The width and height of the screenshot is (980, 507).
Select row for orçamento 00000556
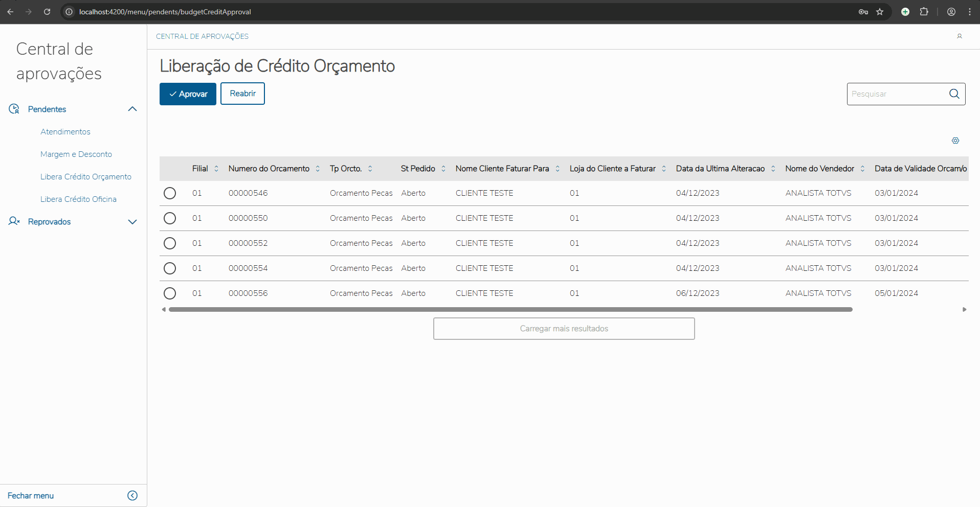coord(170,293)
